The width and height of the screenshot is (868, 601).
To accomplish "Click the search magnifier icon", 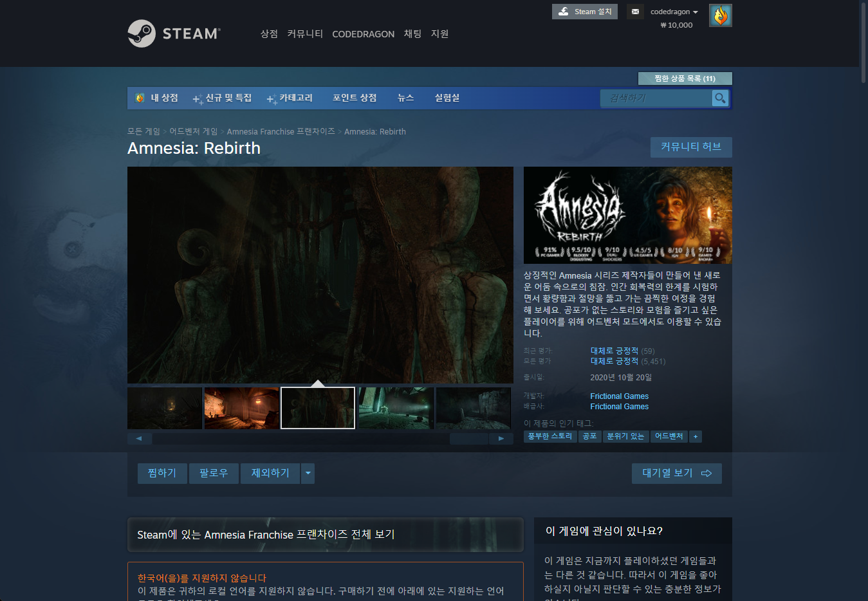I will (x=720, y=98).
